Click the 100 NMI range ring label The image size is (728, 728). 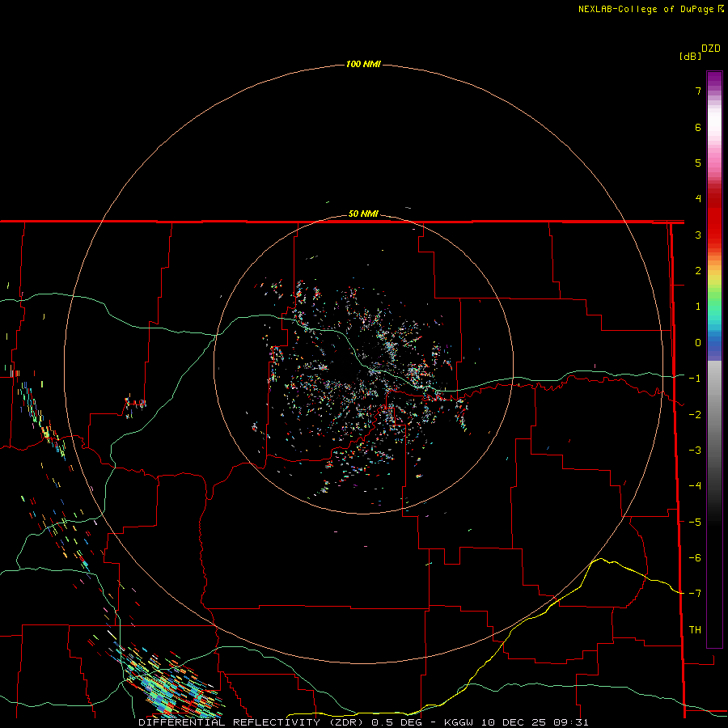[x=363, y=64]
